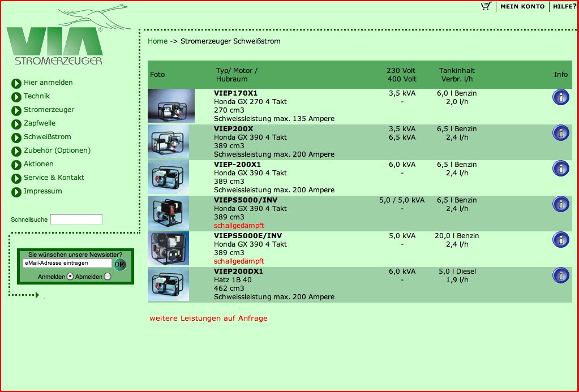Open info for VIEP200DX1 generator

(x=560, y=275)
